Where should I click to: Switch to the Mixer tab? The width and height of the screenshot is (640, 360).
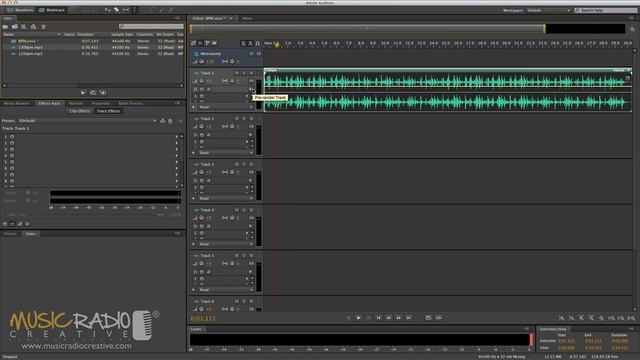click(247, 18)
